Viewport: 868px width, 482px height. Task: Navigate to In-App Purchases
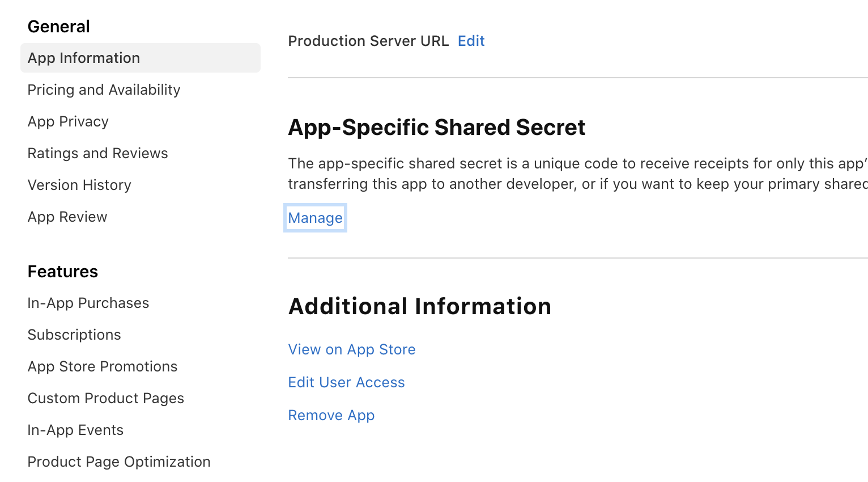point(88,303)
